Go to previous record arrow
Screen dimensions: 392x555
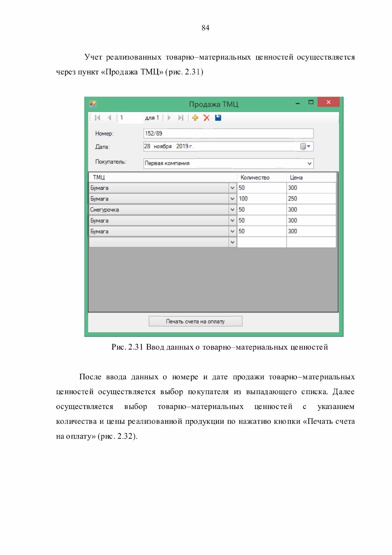pos(109,118)
